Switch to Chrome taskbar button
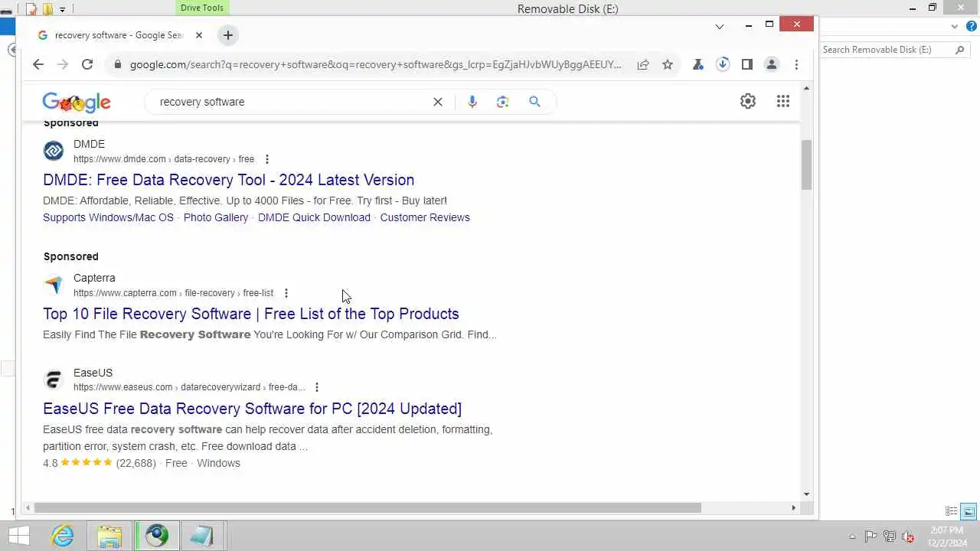This screenshot has height=551, width=980. pos(157,536)
